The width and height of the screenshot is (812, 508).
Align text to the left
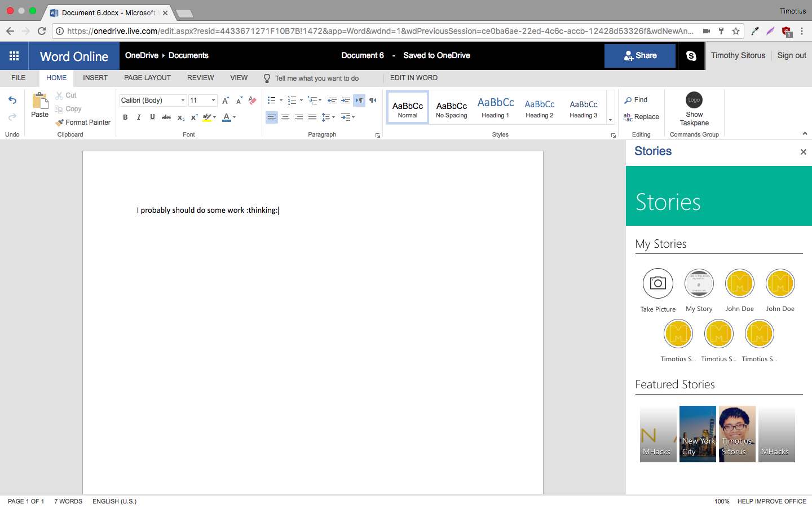pyautogui.click(x=272, y=117)
